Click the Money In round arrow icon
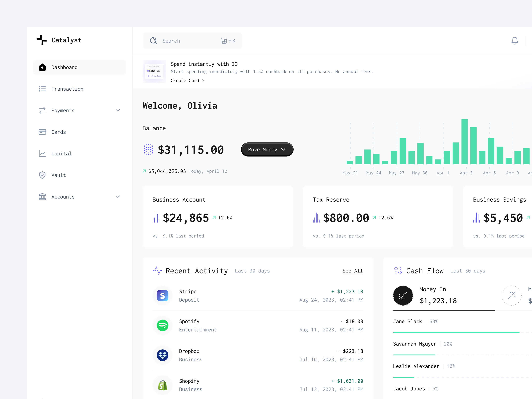 tap(403, 296)
